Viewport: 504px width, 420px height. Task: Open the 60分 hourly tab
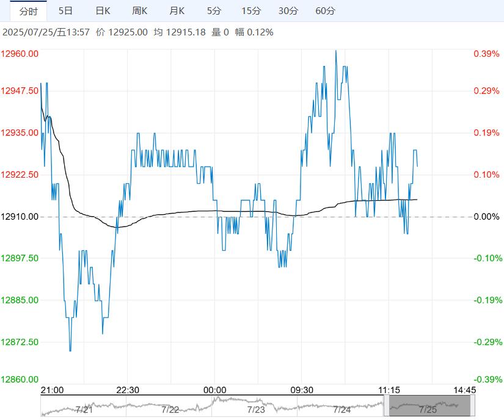tap(325, 11)
